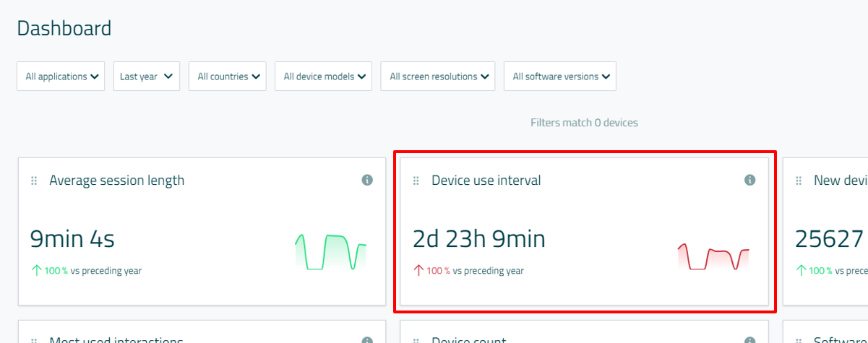Viewport: 868px width, 343px height.
Task: Click the 2d 23h 9min value
Action: tap(478, 238)
